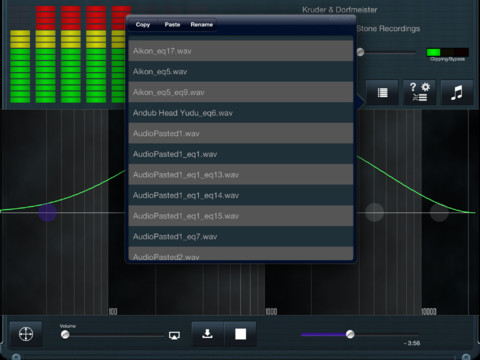This screenshot has height=360, width=480.
Task: Choose Aikon_eq5_eq9.wav file
Action: [x=241, y=92]
